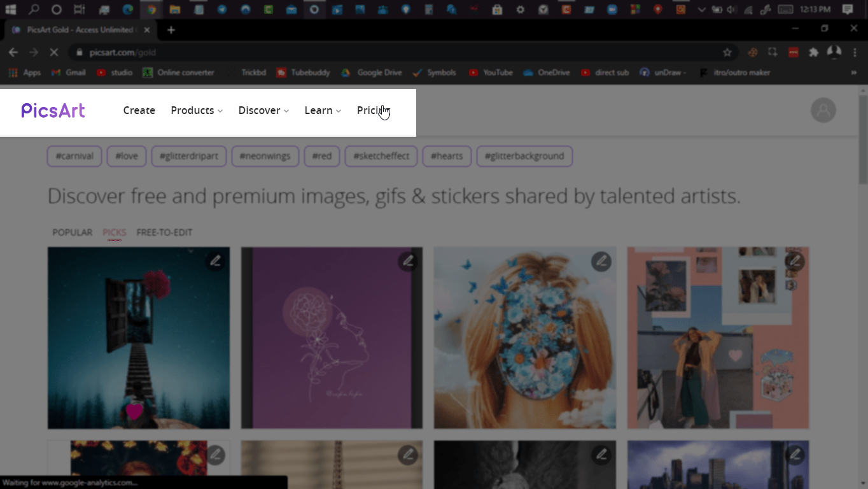868x489 pixels.
Task: Select the #love hashtag
Action: tap(127, 156)
